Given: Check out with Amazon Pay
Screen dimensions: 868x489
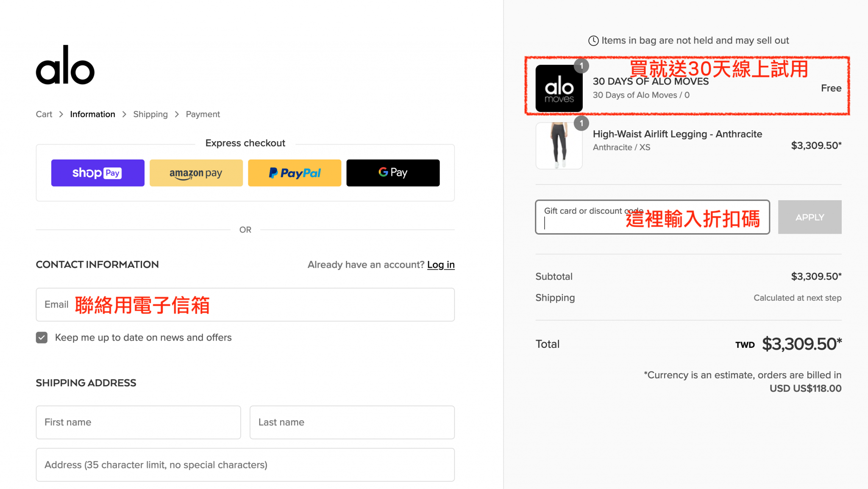Looking at the screenshot, I should tap(196, 173).
